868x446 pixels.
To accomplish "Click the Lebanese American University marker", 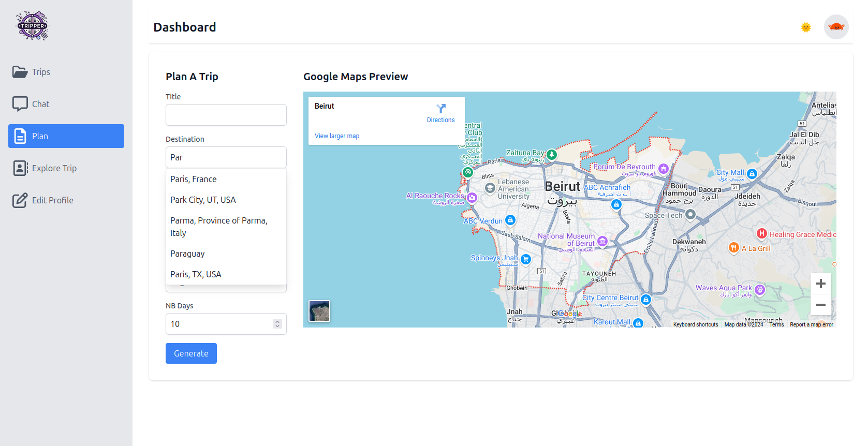I will pyautogui.click(x=490, y=188).
